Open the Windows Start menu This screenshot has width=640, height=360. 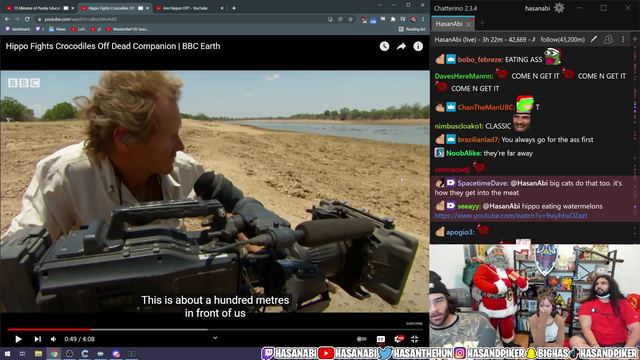pyautogui.click(x=7, y=353)
